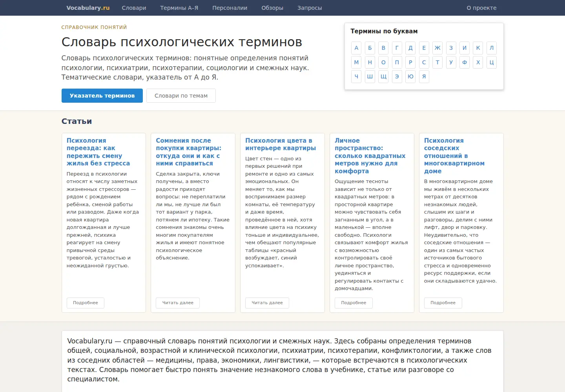The image size is (565, 392).
Task: Click Читать далее under Сомнения после покупки
Action: [x=178, y=303]
